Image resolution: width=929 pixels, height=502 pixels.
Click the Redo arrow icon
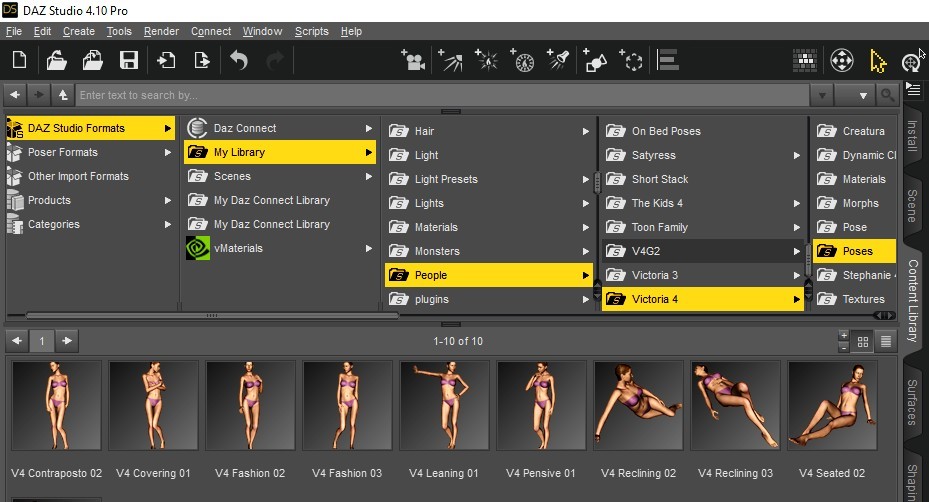(275, 60)
